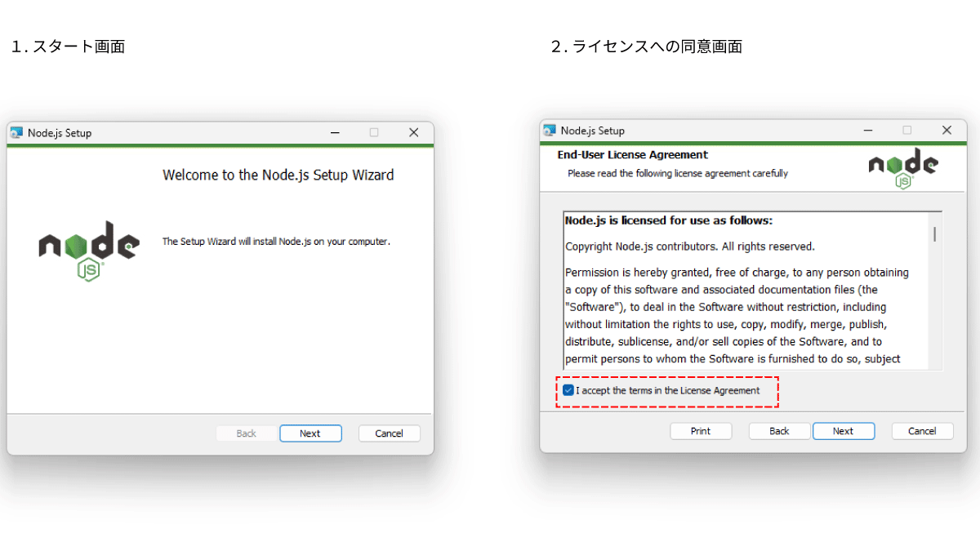The height and width of the screenshot is (551, 980).
Task: Click the disabled Back button in Welcome window
Action: [247, 433]
